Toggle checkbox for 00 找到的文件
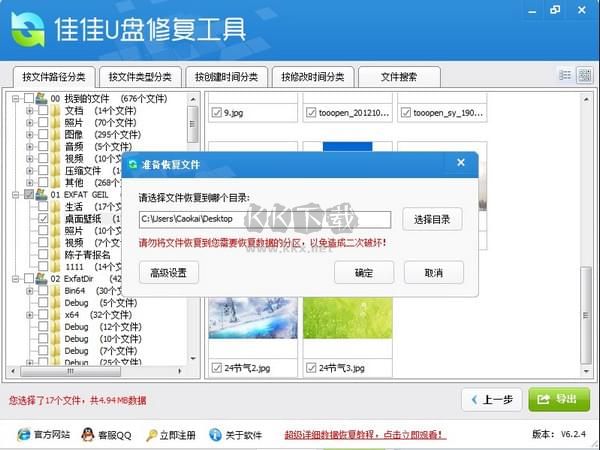 29,99
